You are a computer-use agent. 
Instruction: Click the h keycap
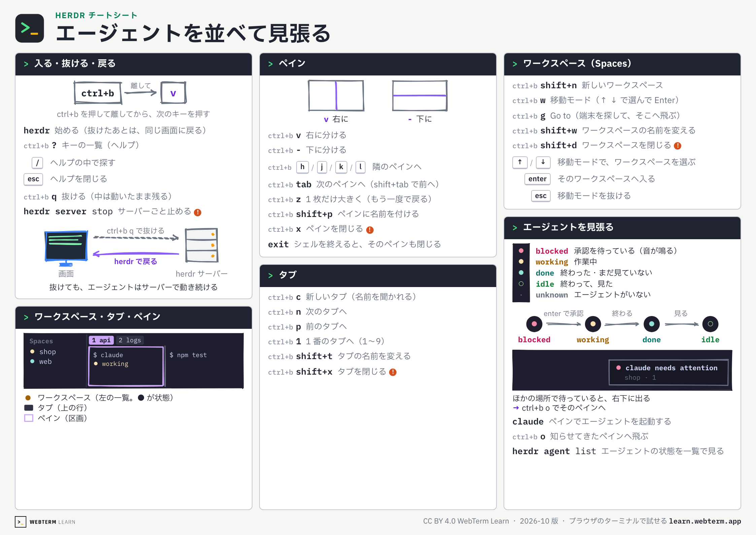[x=303, y=167]
